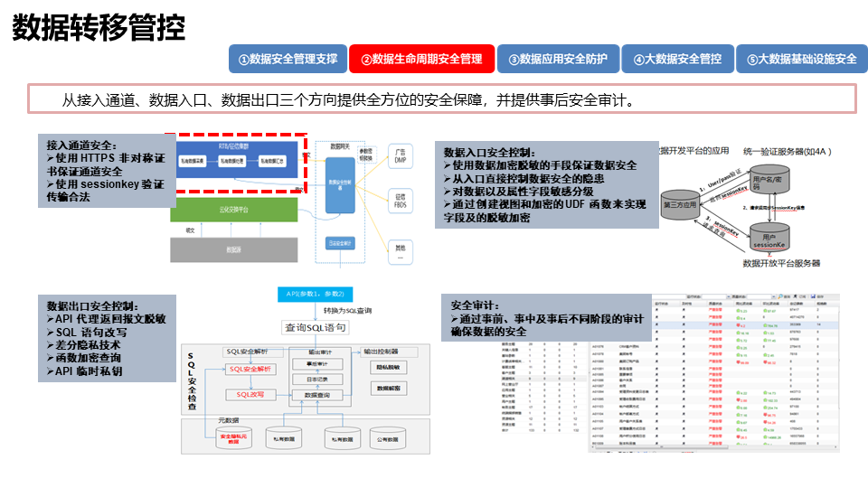This screenshot has height=488, width=868.
Task: Switch to the ③数据应用安全防护 tab
Action: coord(558,60)
